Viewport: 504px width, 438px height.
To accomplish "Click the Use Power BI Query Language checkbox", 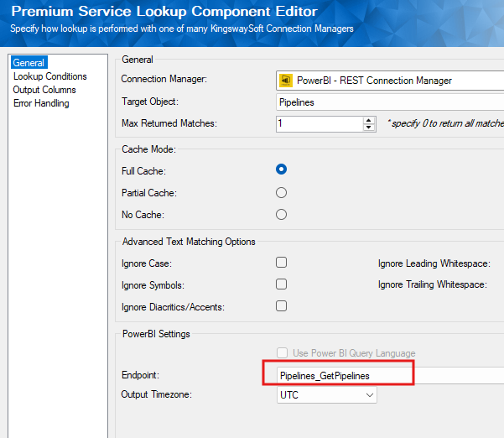I will (x=283, y=352).
